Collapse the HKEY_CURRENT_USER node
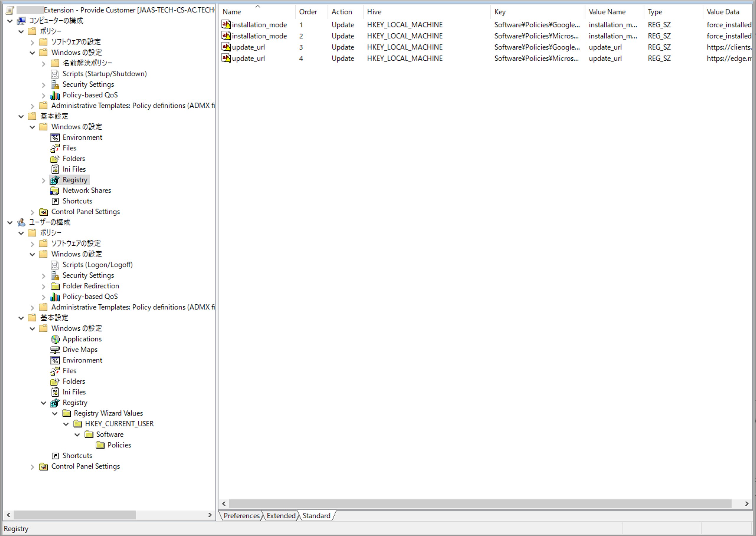This screenshot has height=536, width=756. click(x=66, y=425)
